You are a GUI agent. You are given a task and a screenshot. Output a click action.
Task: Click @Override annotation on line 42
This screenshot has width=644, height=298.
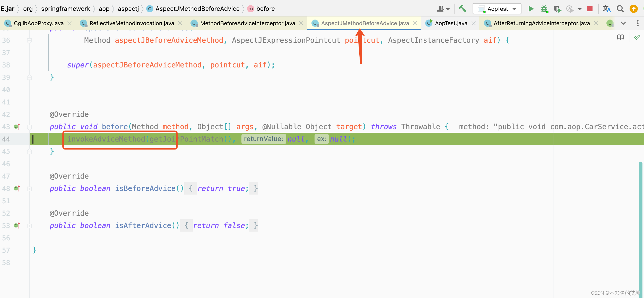69,114
